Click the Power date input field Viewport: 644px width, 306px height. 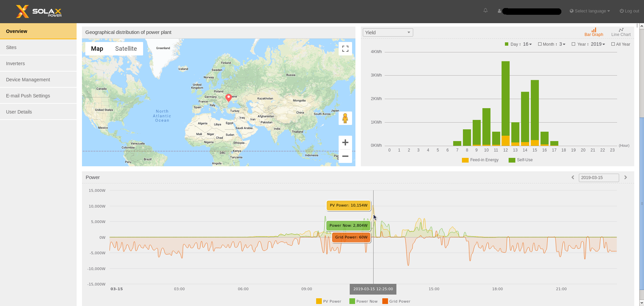coord(599,178)
